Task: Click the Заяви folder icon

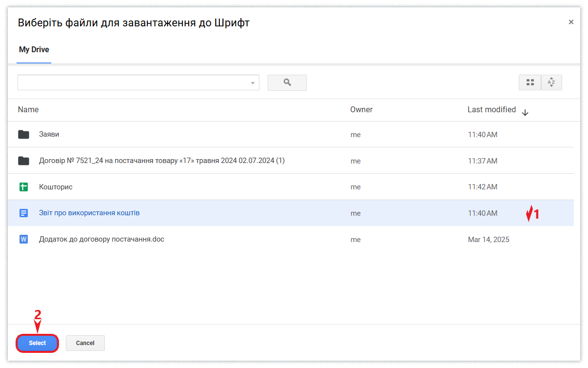Action: point(23,134)
